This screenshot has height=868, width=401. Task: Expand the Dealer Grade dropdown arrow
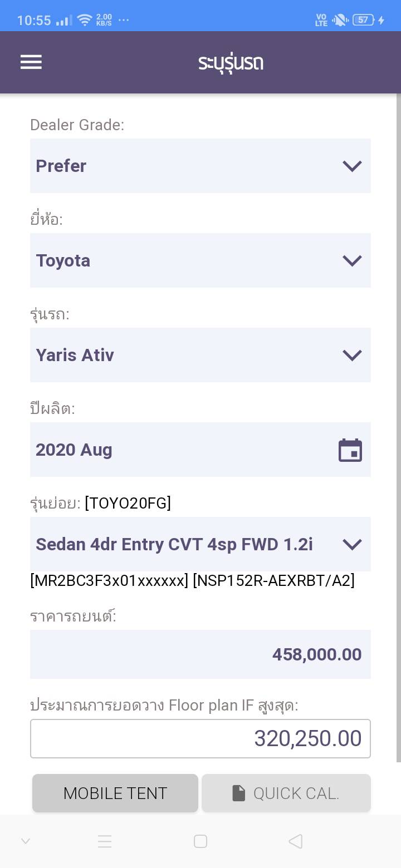[x=352, y=166]
